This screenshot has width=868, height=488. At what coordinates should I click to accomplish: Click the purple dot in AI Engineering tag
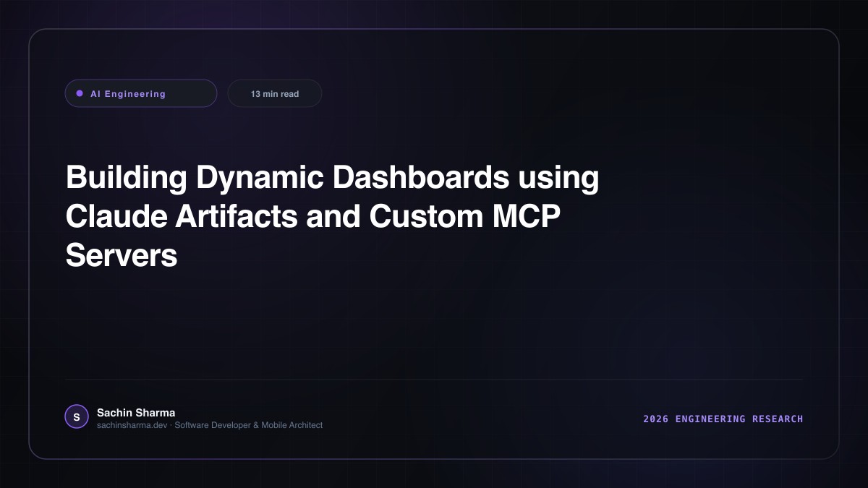point(80,93)
